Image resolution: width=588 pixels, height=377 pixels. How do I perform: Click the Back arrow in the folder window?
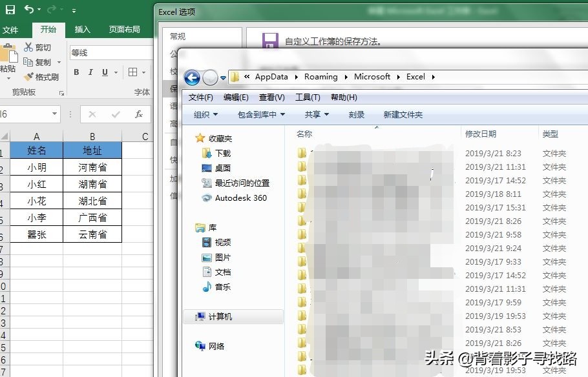point(192,78)
